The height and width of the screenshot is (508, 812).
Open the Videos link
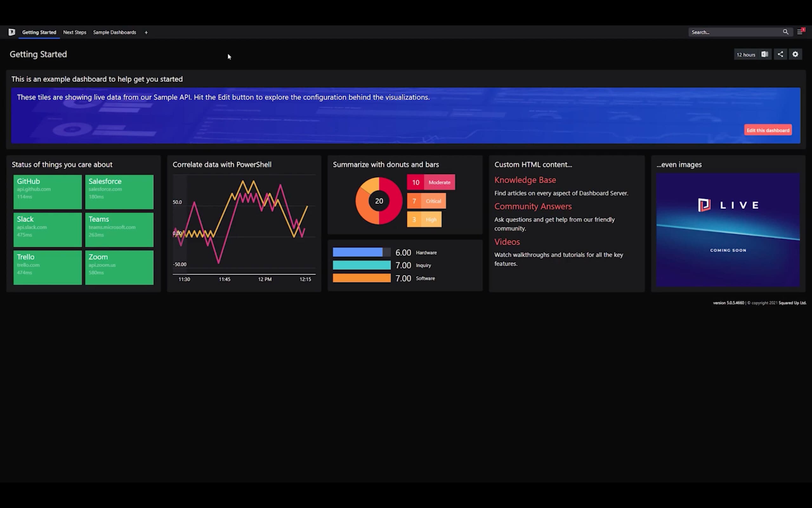click(x=507, y=242)
